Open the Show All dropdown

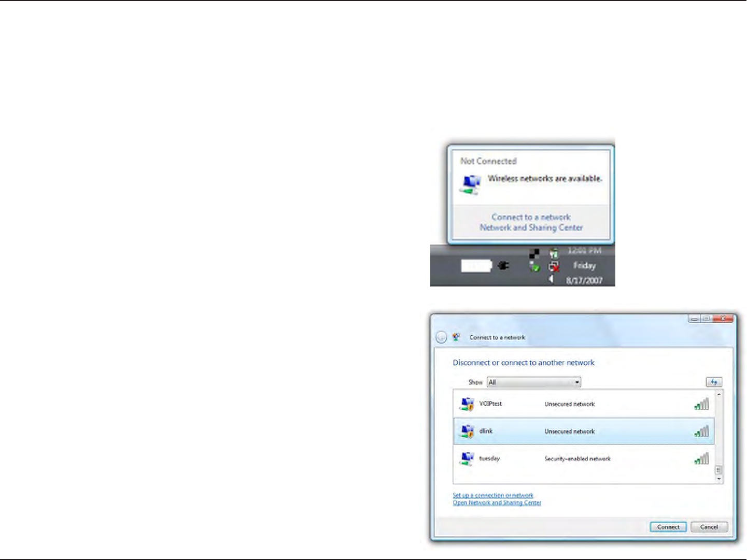534,382
